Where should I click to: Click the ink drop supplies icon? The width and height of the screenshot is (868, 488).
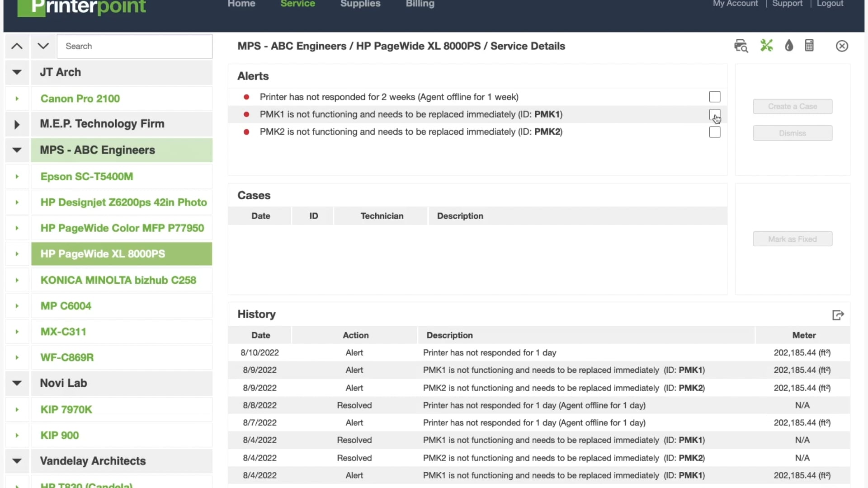click(x=789, y=45)
